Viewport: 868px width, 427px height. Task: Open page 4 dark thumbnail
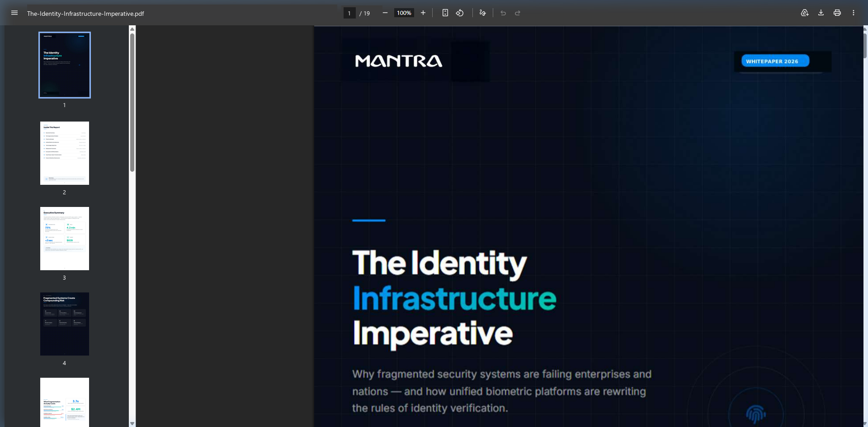pyautogui.click(x=65, y=324)
